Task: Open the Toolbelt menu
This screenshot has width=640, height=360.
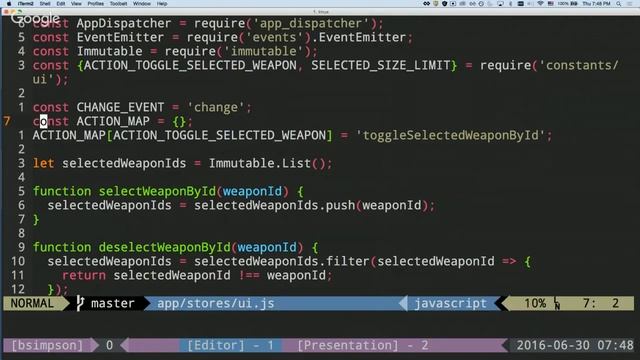Action: click(118, 4)
